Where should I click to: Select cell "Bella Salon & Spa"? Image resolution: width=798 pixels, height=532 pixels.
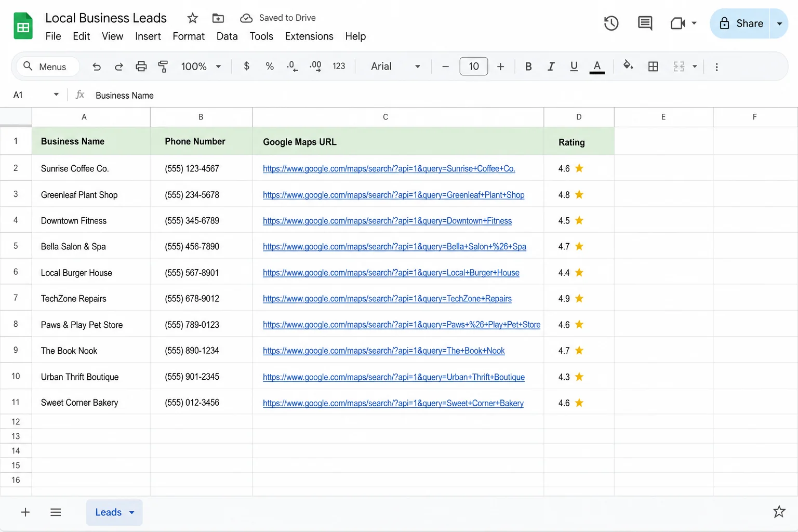click(91, 246)
